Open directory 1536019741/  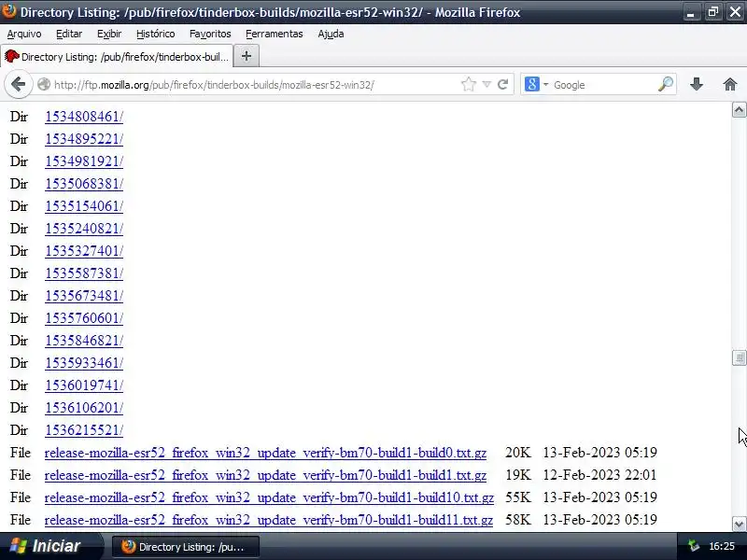click(84, 385)
